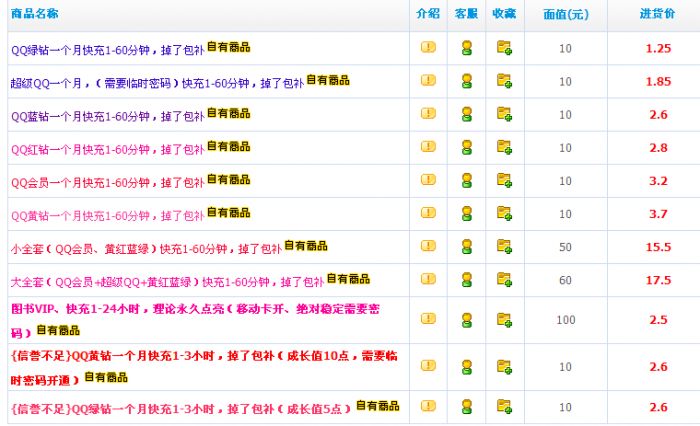Image resolution: width=700 pixels, height=426 pixels.
Task: Open intro icon for QQ会员一个月 row
Action: tap(428, 179)
